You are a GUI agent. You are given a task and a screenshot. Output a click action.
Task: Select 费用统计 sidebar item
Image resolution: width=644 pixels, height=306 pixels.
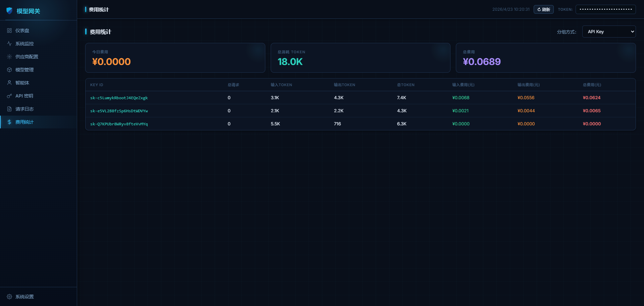38,122
